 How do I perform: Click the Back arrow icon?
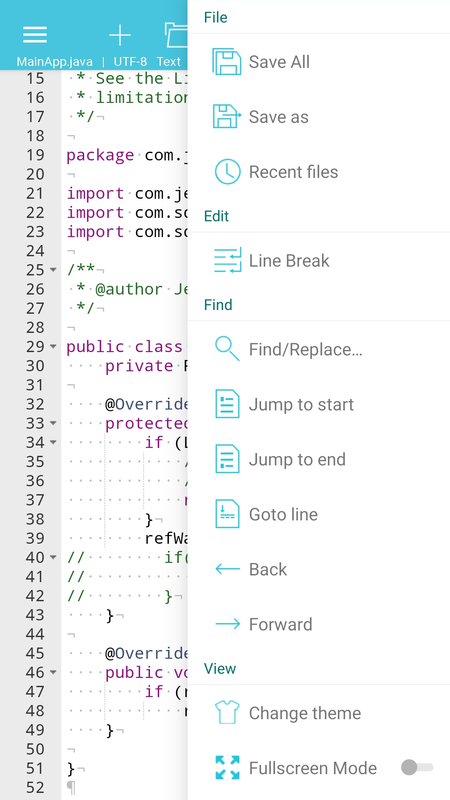click(228, 569)
